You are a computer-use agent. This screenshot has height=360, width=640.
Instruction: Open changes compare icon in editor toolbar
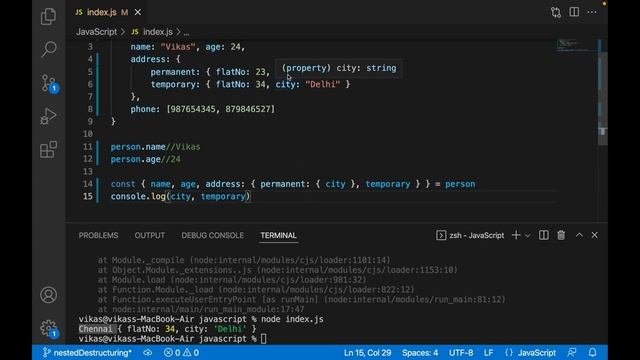pyautogui.click(x=556, y=12)
